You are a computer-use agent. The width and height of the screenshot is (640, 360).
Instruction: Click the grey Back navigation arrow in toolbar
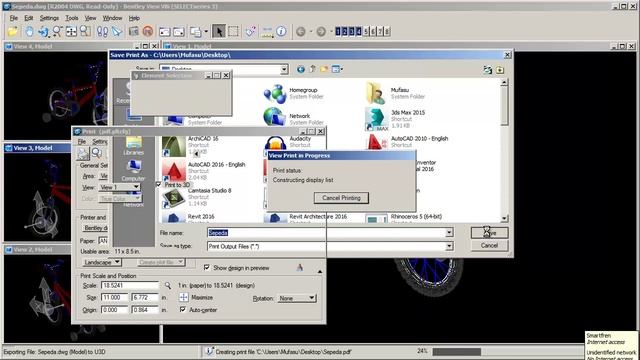coord(301,31)
